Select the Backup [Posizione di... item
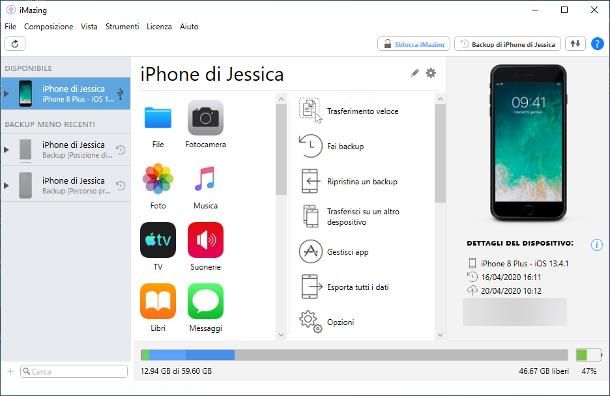 point(65,150)
